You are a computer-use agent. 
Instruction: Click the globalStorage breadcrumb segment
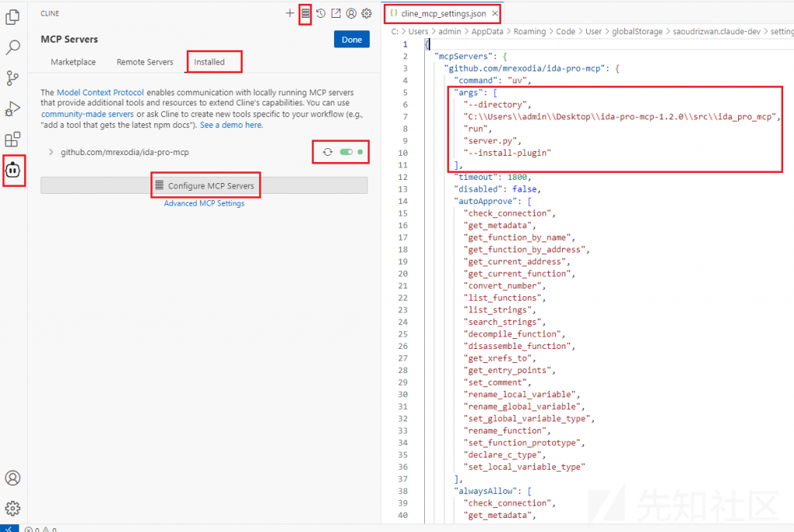click(637, 32)
